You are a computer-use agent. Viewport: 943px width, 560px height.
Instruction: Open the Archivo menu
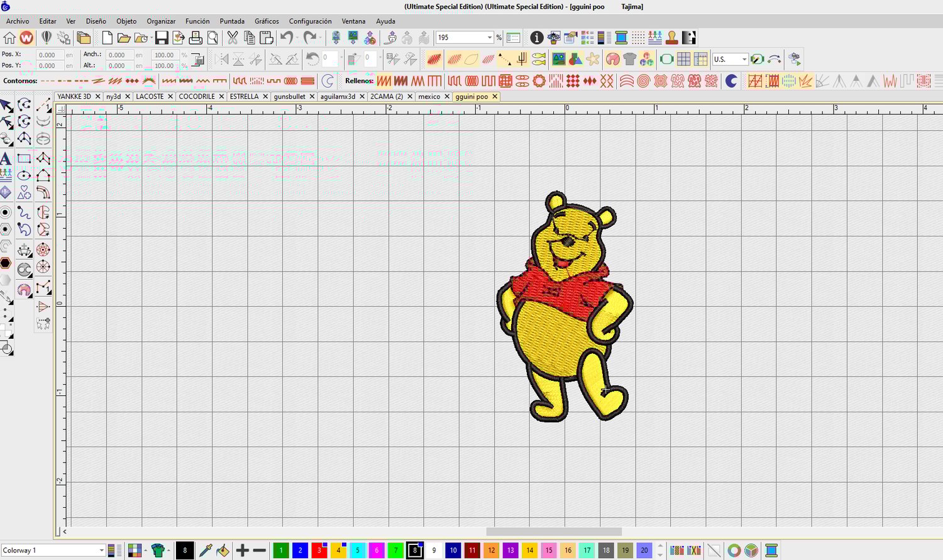coord(18,21)
